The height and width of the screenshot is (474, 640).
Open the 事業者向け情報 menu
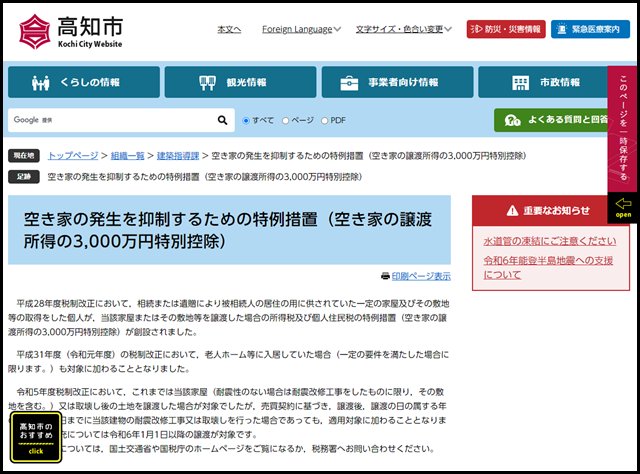pyautogui.click(x=397, y=82)
